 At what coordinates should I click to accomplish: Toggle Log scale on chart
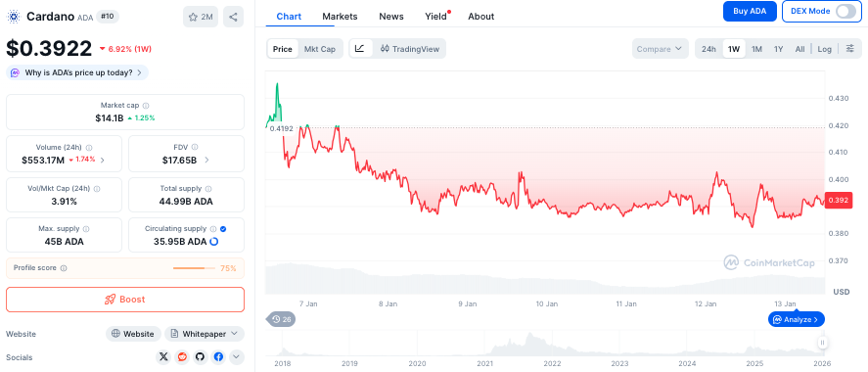click(x=824, y=49)
